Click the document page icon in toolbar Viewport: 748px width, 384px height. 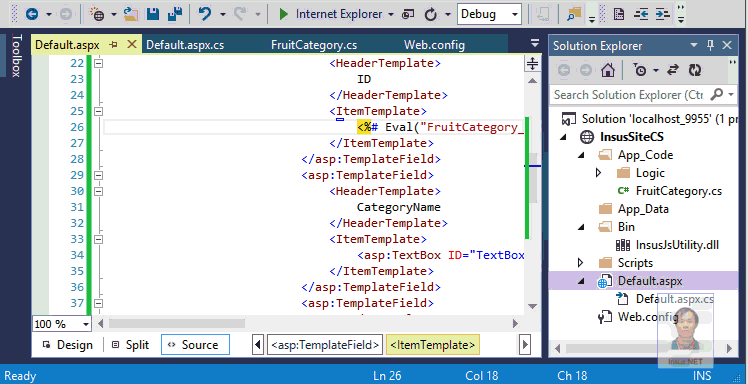click(619, 14)
